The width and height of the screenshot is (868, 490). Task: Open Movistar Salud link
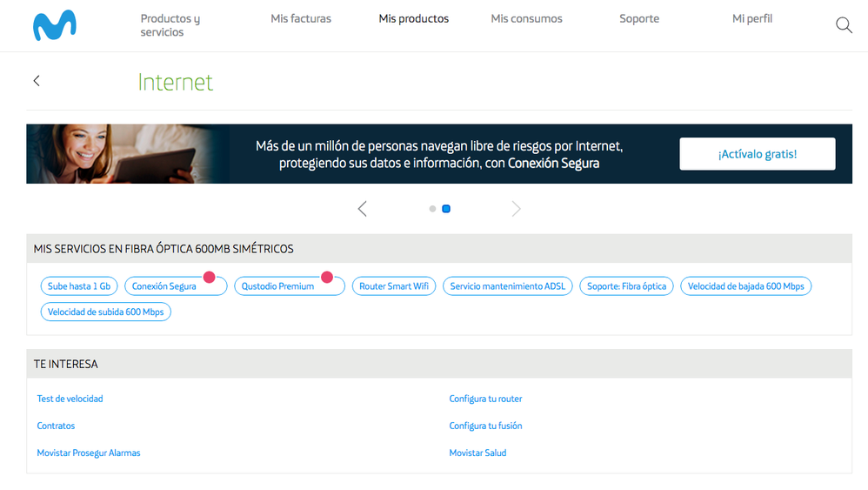point(477,453)
